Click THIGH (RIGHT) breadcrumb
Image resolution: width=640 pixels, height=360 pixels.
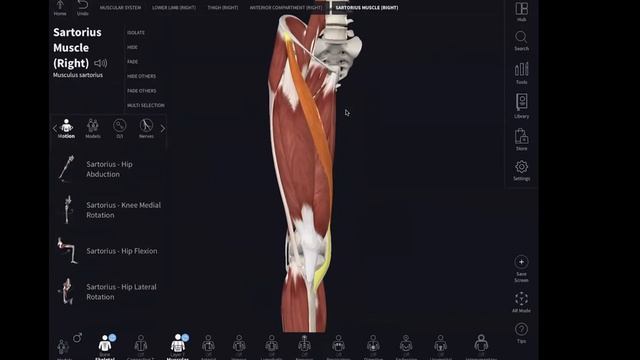223,8
